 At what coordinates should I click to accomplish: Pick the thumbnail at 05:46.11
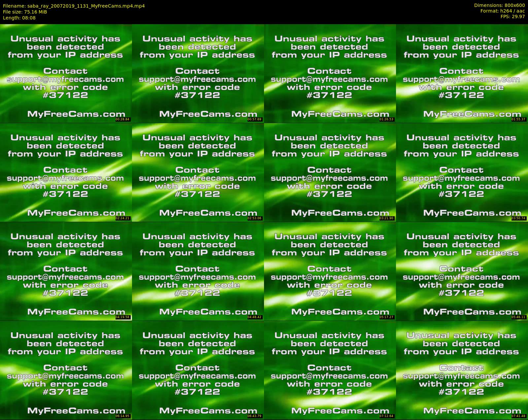coord(462,271)
